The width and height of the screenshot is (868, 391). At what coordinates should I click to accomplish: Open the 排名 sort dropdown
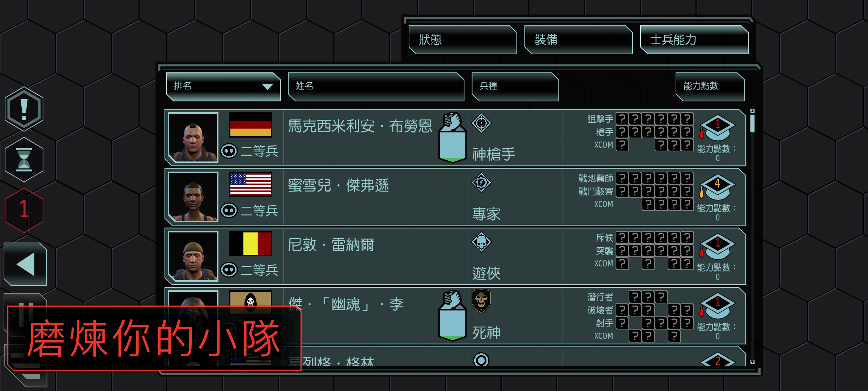[x=223, y=87]
